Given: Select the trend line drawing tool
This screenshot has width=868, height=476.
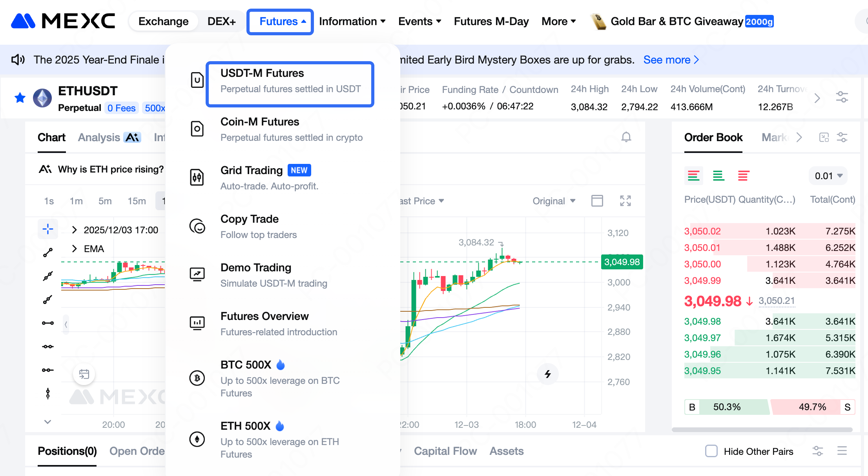Looking at the screenshot, I should [x=48, y=253].
